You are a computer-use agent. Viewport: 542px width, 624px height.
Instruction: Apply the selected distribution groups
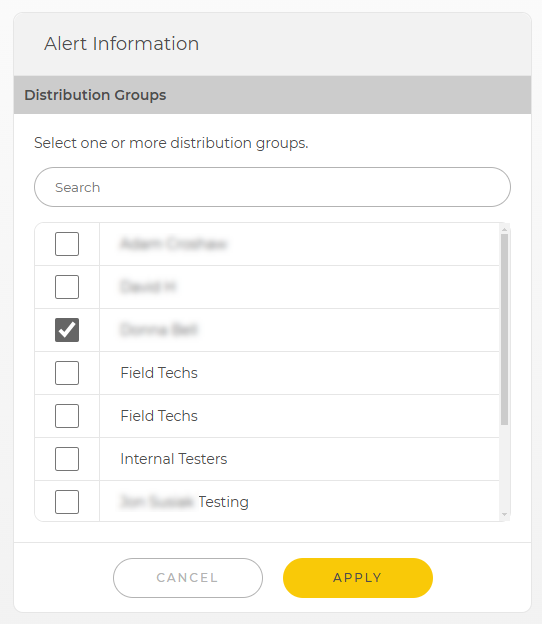[358, 577]
